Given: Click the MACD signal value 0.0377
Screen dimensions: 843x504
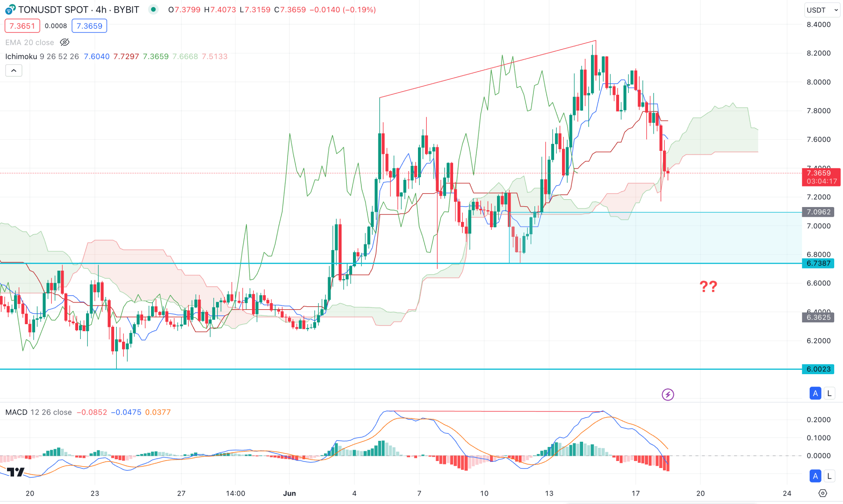Looking at the screenshot, I should [158, 412].
